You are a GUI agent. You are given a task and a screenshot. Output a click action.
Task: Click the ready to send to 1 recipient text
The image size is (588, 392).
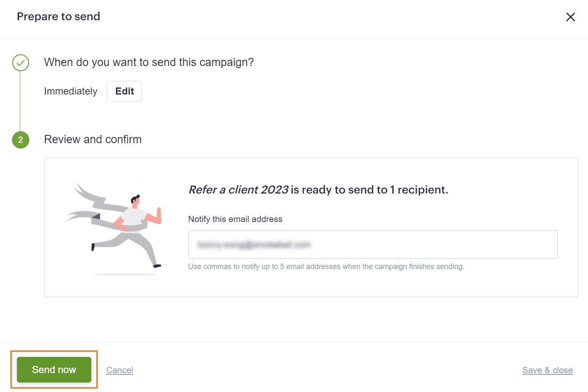click(370, 190)
